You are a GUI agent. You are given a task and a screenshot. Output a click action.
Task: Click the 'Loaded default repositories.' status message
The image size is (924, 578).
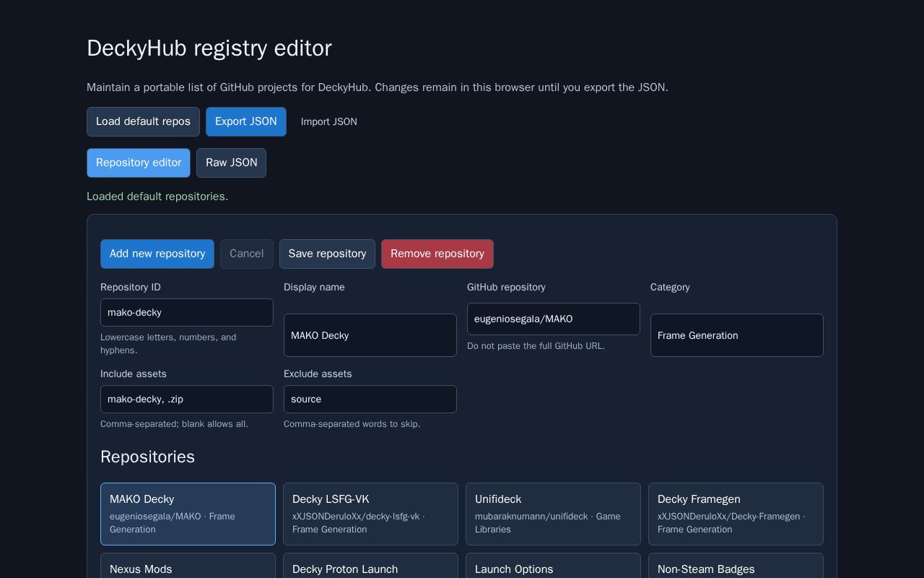pos(157,197)
